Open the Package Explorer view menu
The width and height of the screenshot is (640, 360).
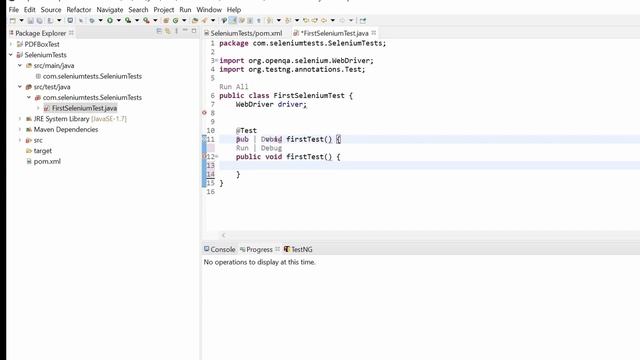click(x=176, y=31)
